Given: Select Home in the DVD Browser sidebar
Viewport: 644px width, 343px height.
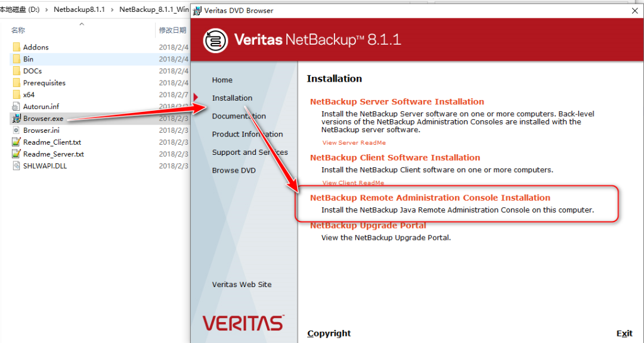Looking at the screenshot, I should click(x=222, y=80).
